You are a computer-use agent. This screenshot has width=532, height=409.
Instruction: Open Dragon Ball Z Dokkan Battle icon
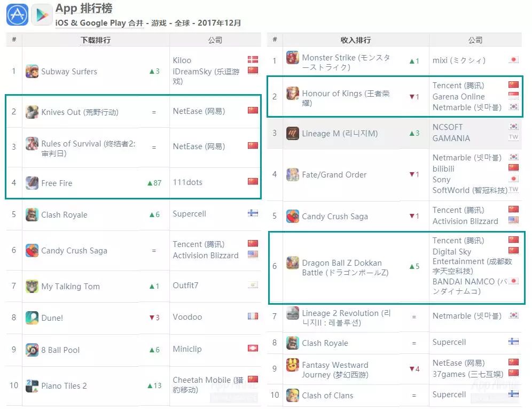(293, 263)
